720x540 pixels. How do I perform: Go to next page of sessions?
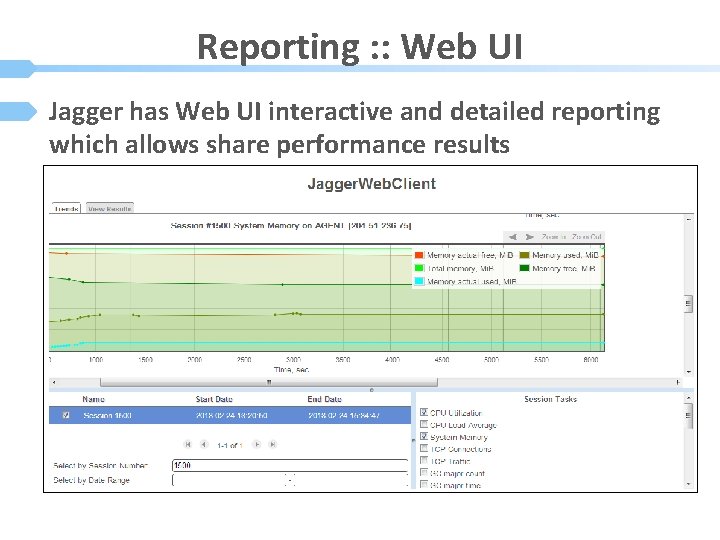[x=257, y=444]
